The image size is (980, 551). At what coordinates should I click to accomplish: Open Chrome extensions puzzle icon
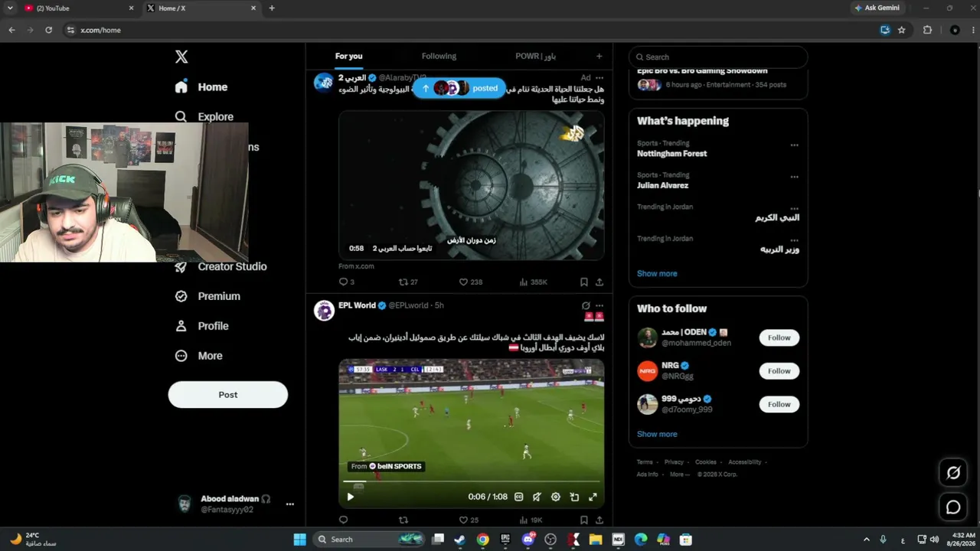tap(927, 30)
